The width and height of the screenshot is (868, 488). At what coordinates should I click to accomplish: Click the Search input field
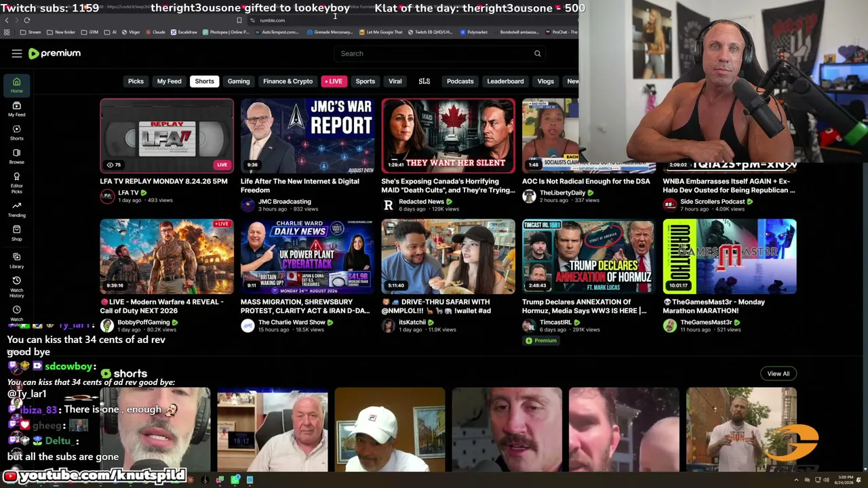click(x=441, y=54)
